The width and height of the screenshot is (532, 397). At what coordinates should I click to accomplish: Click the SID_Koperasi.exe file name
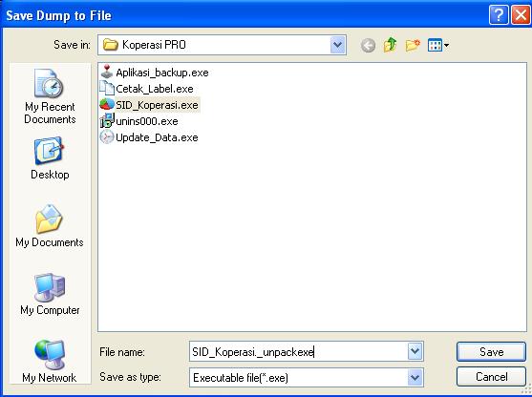click(157, 105)
